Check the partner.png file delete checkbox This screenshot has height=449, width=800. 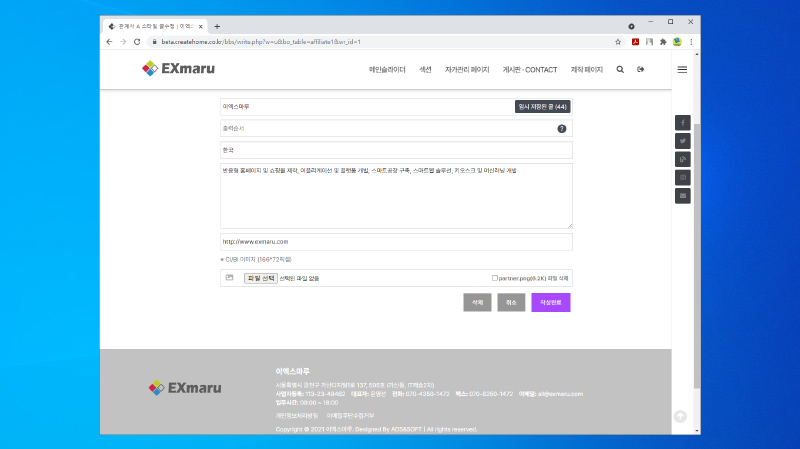coord(494,278)
